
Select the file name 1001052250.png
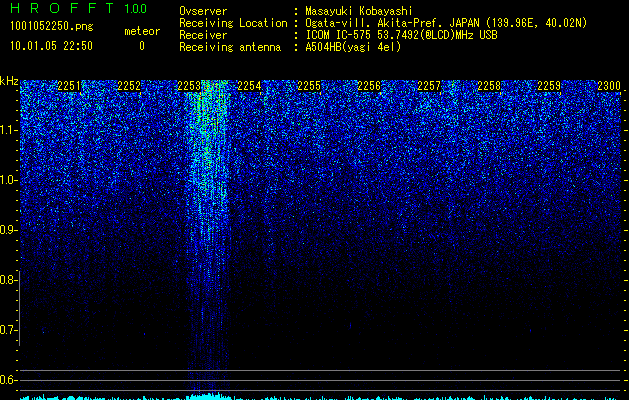[x=52, y=26]
